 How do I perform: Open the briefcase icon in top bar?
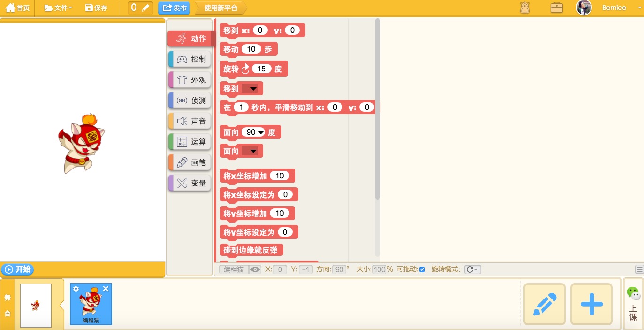tap(557, 8)
